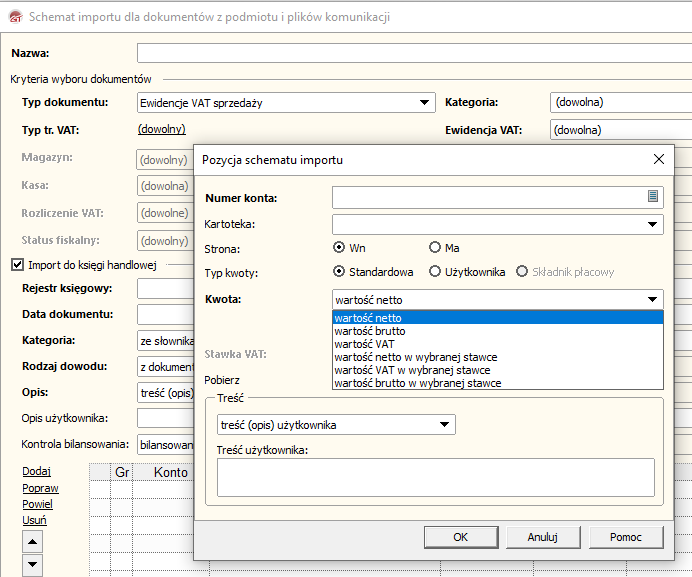Image resolution: width=692 pixels, height=577 pixels.
Task: Select the Wn radio button
Action: tap(340, 247)
